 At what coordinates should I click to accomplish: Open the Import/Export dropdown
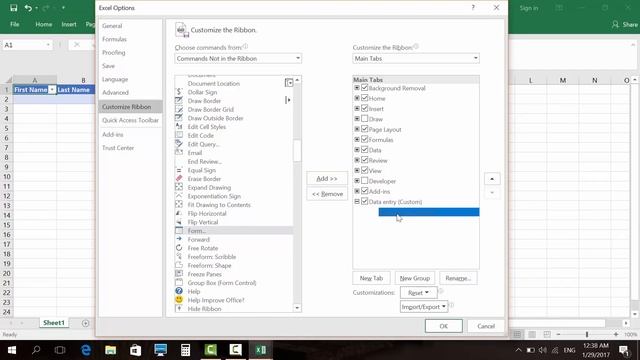click(x=424, y=307)
